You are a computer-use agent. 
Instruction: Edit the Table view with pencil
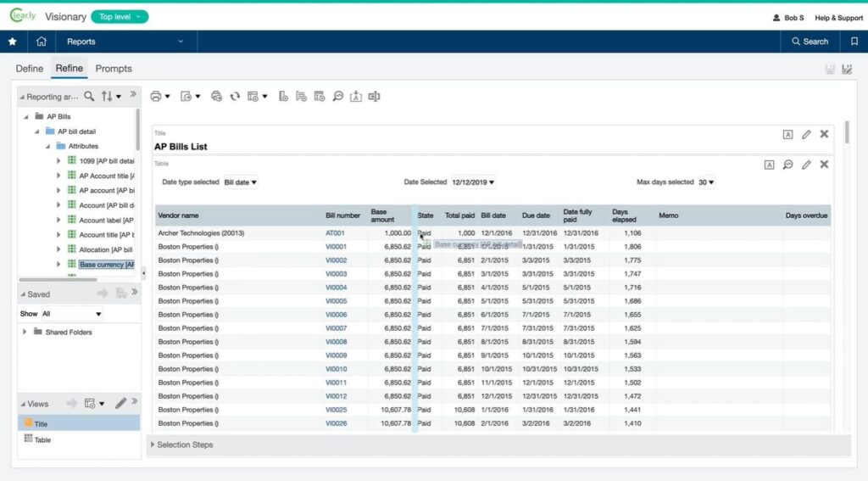(x=806, y=165)
